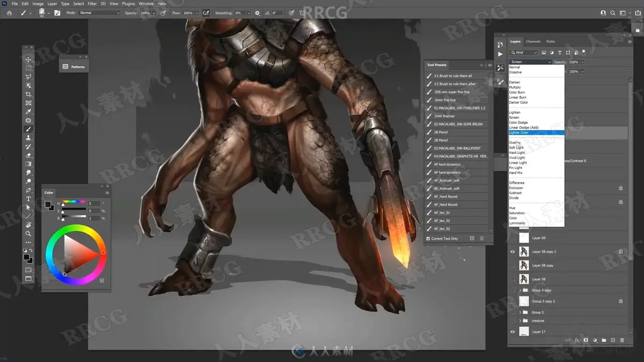
Task: Choose Color Dodge blend mode
Action: [x=518, y=122]
